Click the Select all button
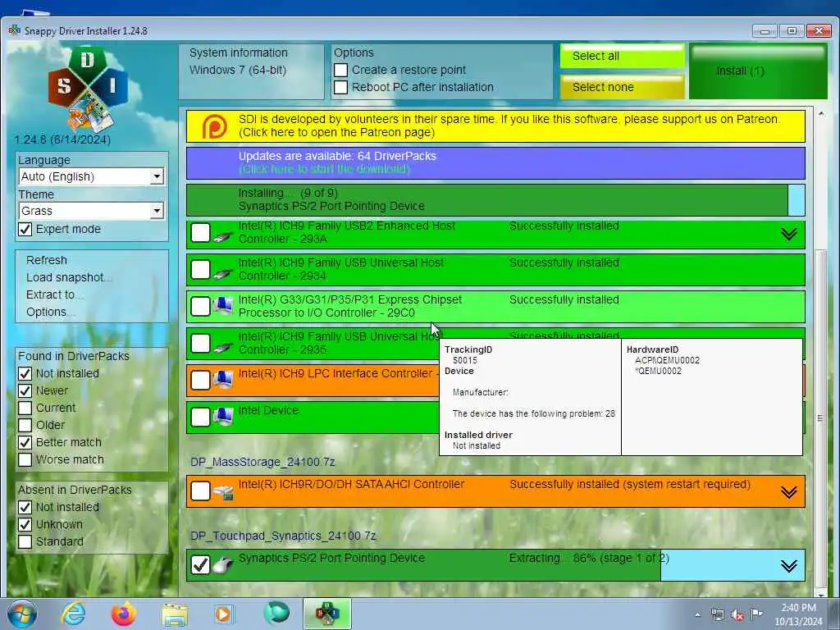 (623, 57)
